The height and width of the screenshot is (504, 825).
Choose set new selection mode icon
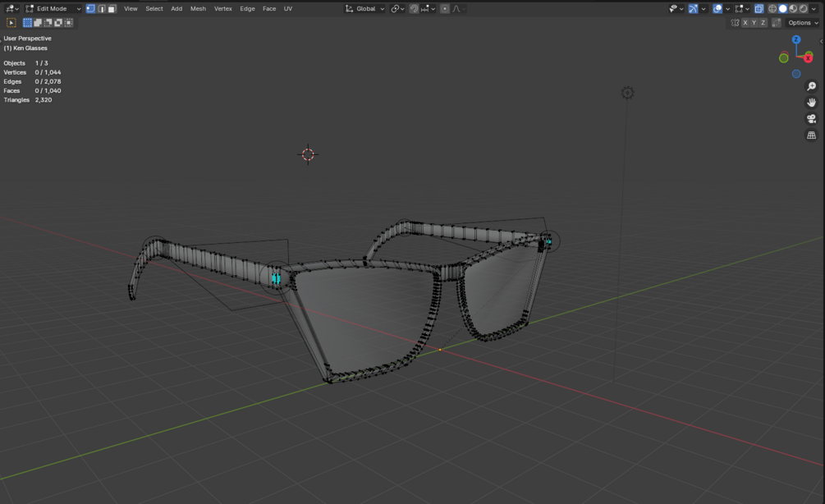27,23
